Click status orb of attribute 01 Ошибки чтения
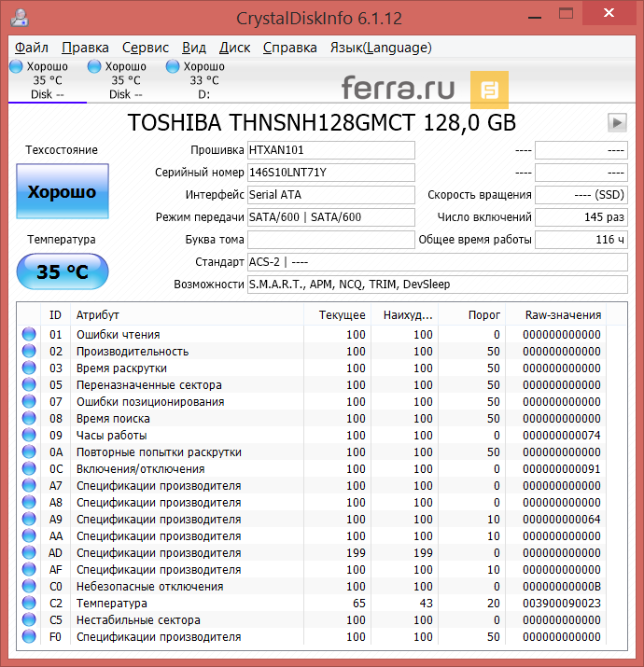This screenshot has width=644, height=667. click(x=29, y=335)
